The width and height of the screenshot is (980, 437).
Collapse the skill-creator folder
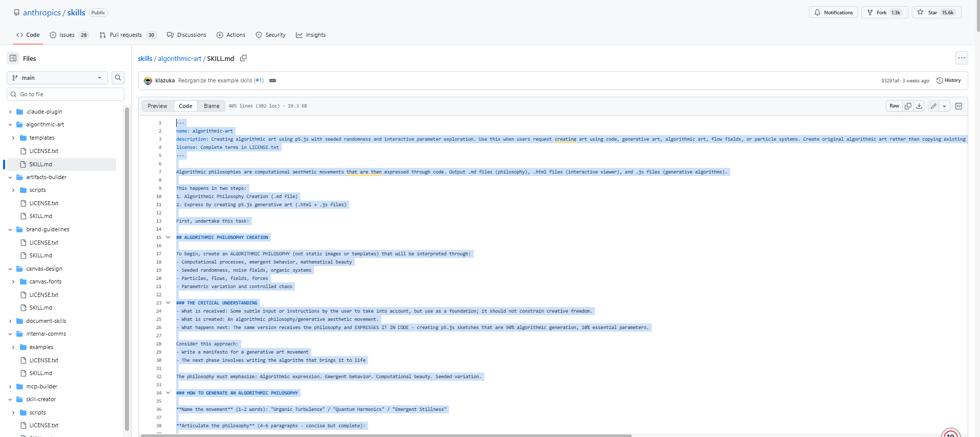[10, 399]
